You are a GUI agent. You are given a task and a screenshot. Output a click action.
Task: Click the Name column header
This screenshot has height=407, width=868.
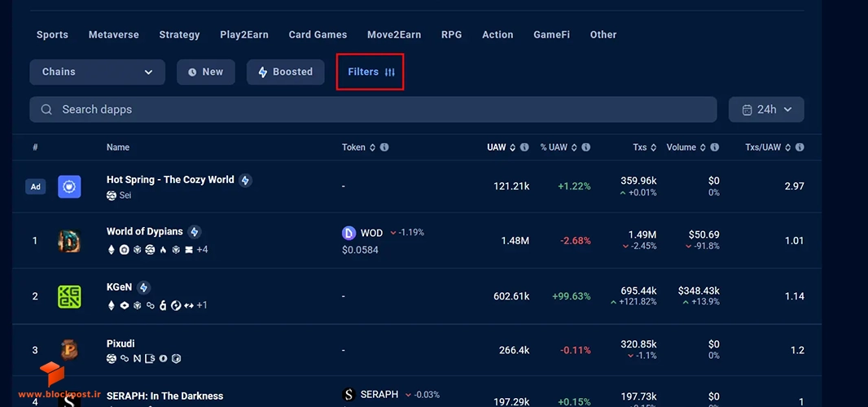[118, 147]
